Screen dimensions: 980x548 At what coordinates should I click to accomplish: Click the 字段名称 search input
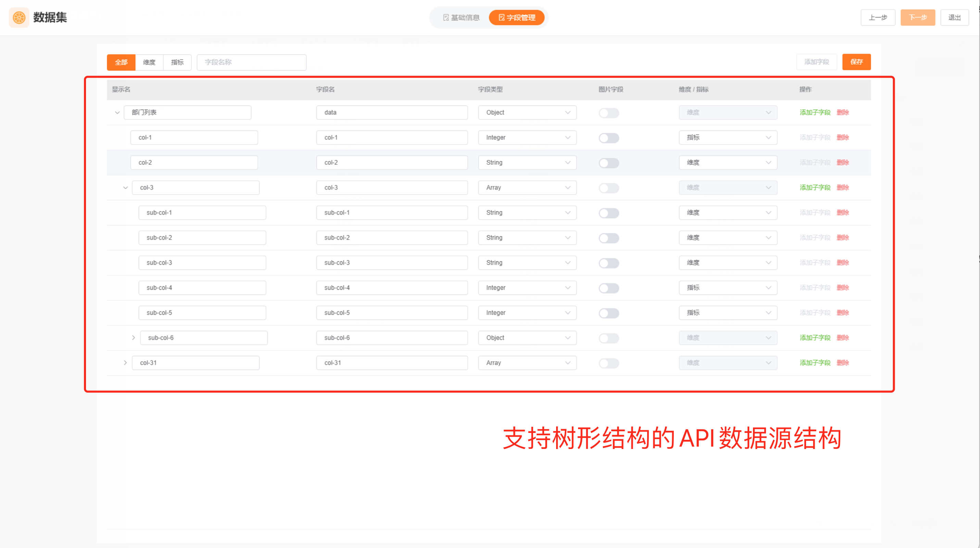[x=251, y=62]
